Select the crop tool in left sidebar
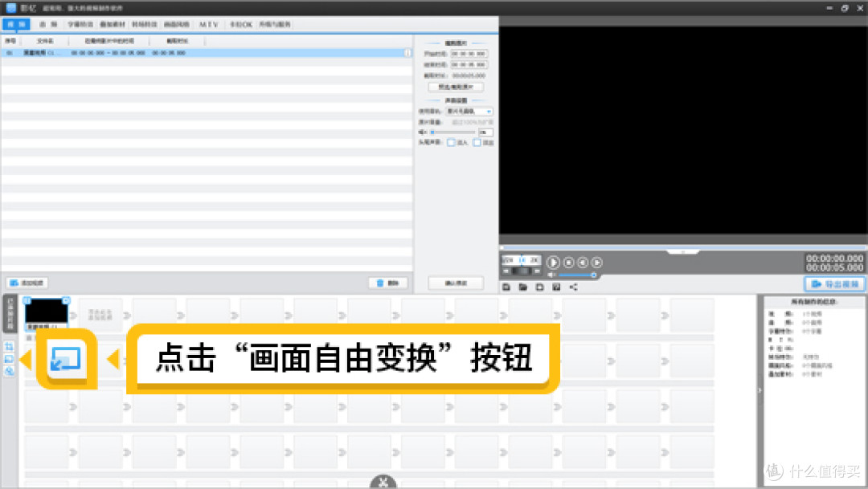868x489 pixels. click(x=9, y=347)
